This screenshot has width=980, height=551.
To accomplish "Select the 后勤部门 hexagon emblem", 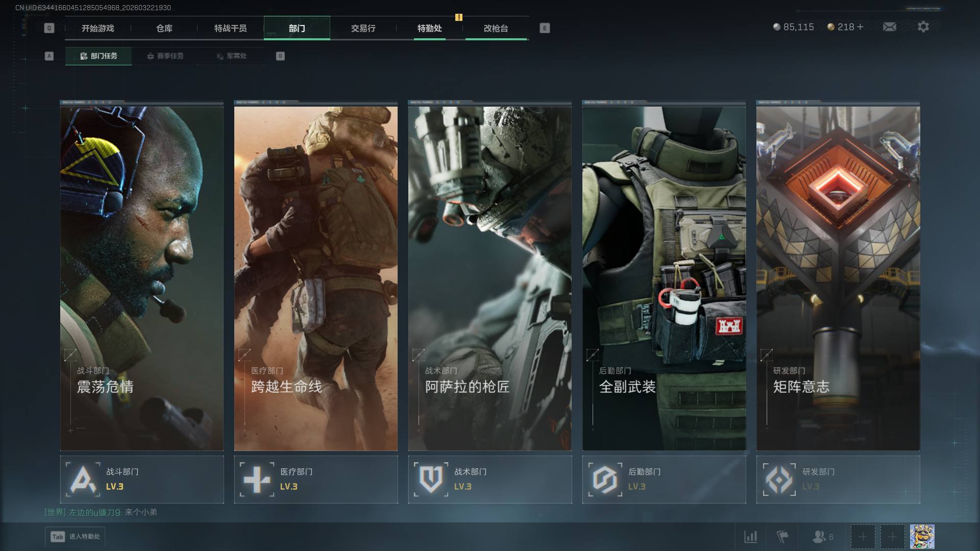I will pos(605,480).
